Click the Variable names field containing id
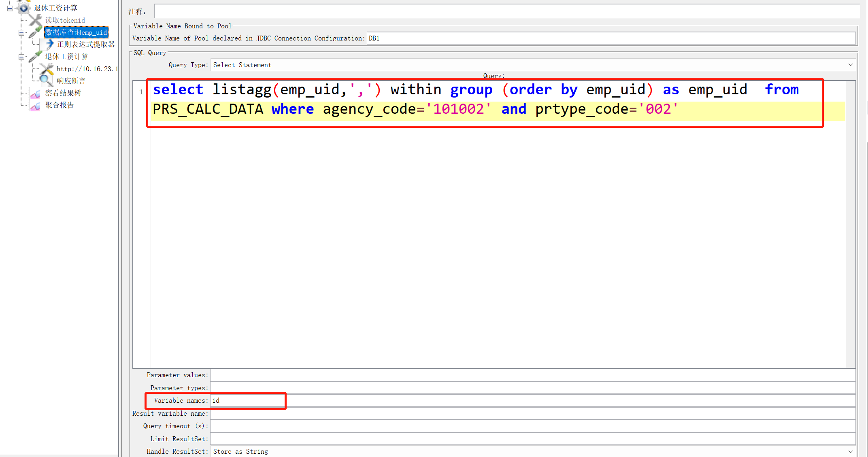Image resolution: width=868 pixels, height=457 pixels. (247, 400)
